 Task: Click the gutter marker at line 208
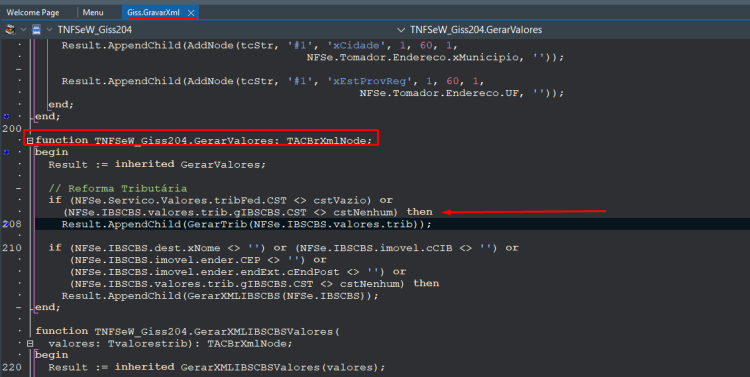(x=6, y=224)
